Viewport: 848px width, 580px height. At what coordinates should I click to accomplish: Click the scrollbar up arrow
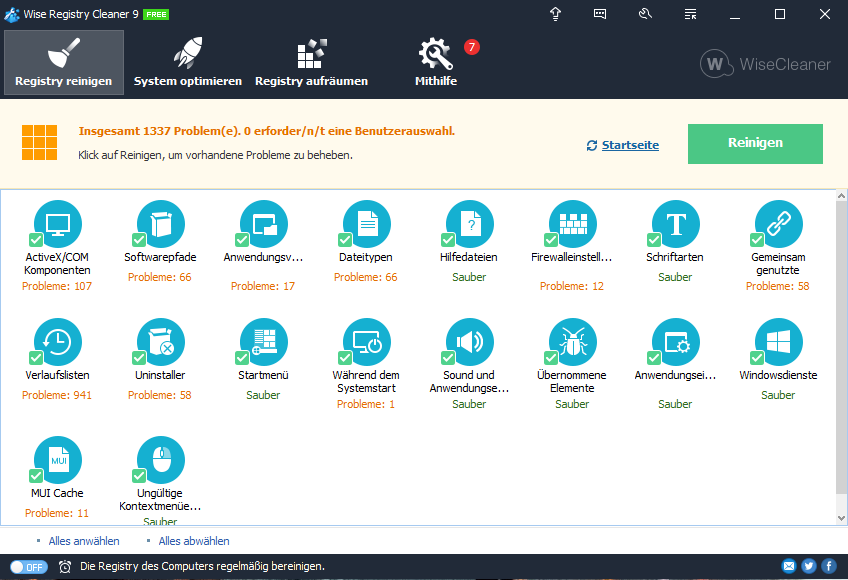click(x=842, y=195)
